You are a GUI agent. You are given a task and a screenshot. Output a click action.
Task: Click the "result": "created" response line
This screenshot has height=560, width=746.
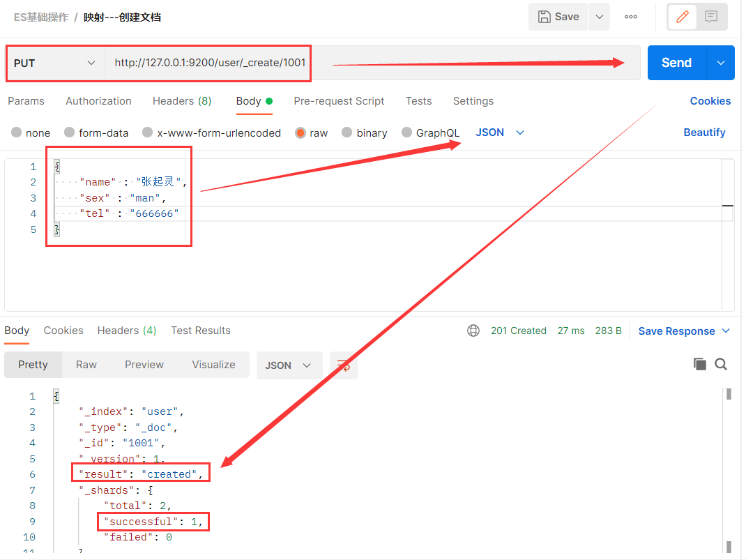[x=141, y=474]
